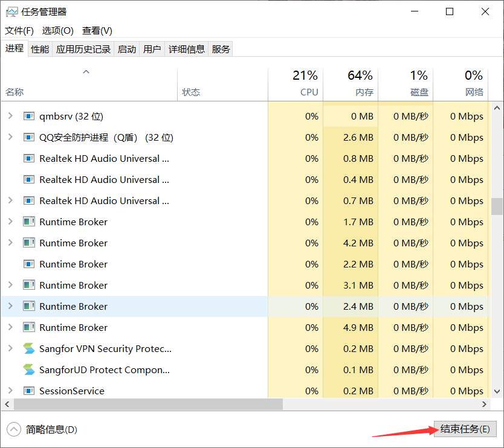Switch to the 应用历史记录 tab
The width and height of the screenshot is (504, 448).
pos(83,49)
